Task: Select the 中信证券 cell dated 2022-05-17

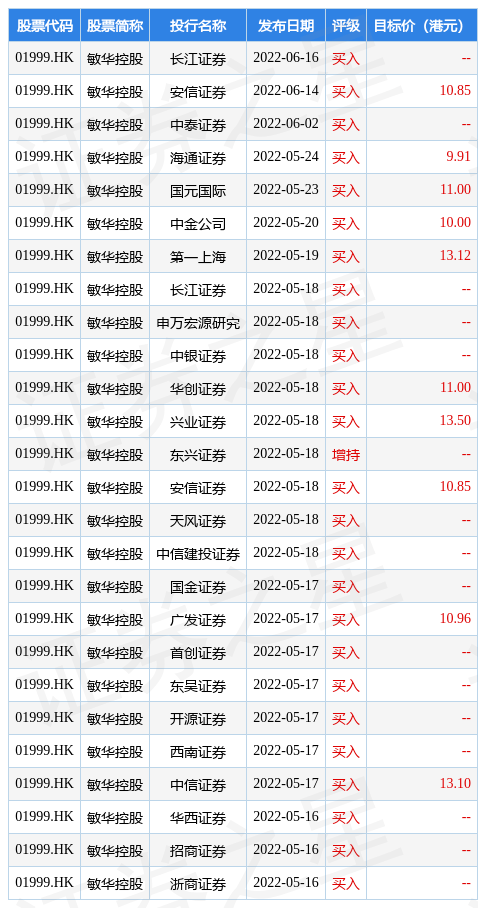Action: 198,785
